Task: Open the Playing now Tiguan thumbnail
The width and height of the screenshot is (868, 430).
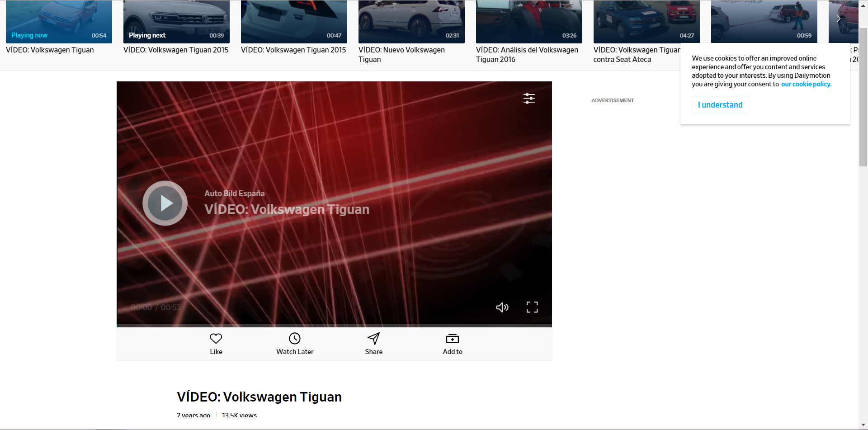Action: coord(59,22)
